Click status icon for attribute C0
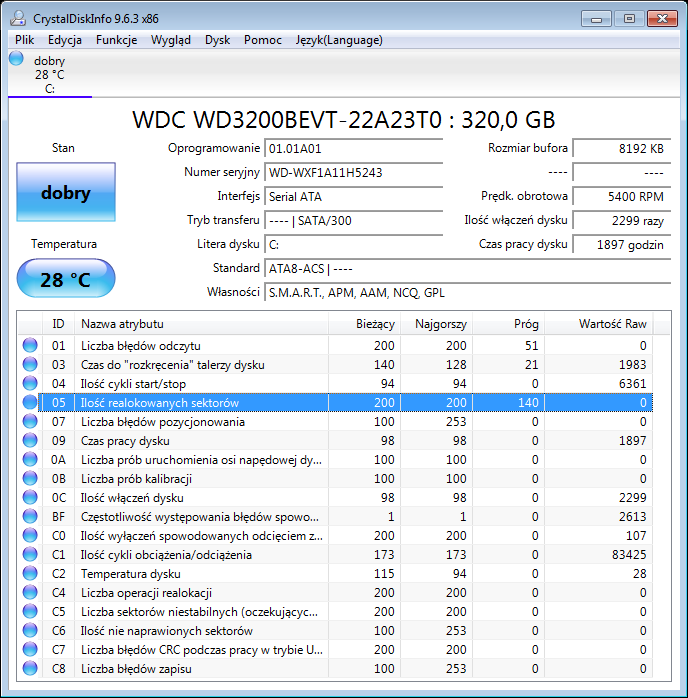The width and height of the screenshot is (688, 698). 30,536
